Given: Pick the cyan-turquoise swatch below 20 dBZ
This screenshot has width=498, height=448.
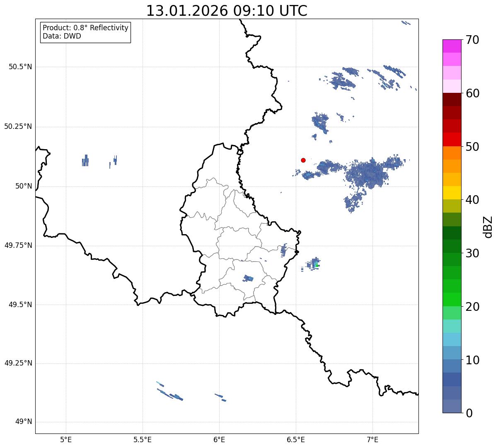Looking at the screenshot, I should click(x=452, y=326).
